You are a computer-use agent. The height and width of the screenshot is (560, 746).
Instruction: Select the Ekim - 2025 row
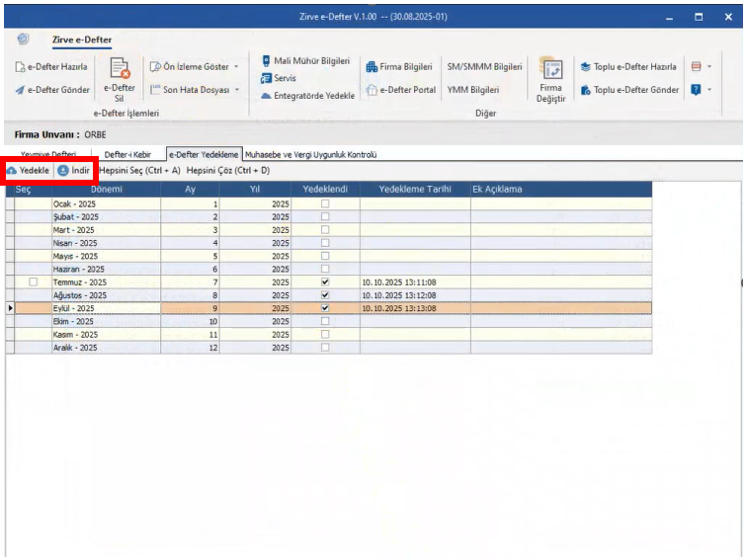[x=328, y=321]
